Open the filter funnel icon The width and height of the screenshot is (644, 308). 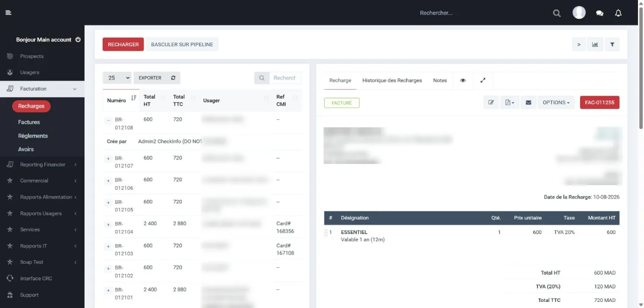click(x=612, y=44)
